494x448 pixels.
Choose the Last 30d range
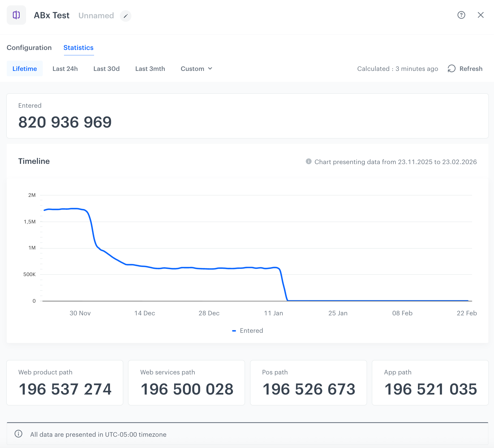pos(106,69)
